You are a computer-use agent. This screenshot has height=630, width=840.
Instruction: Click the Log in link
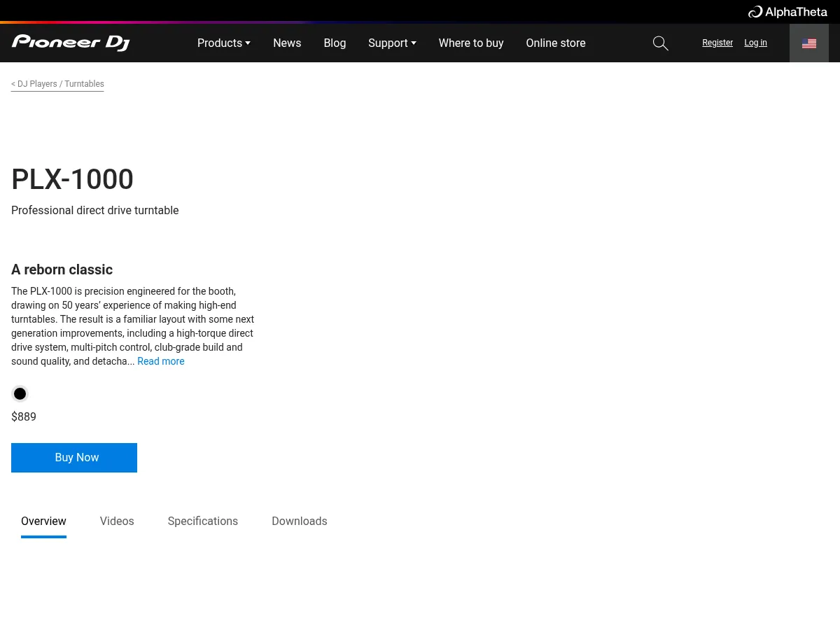(755, 43)
